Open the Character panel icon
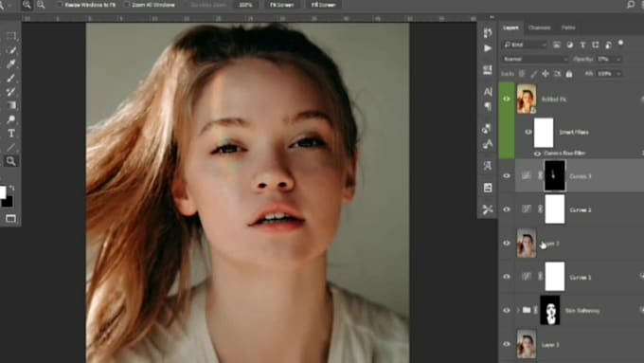 point(488,91)
